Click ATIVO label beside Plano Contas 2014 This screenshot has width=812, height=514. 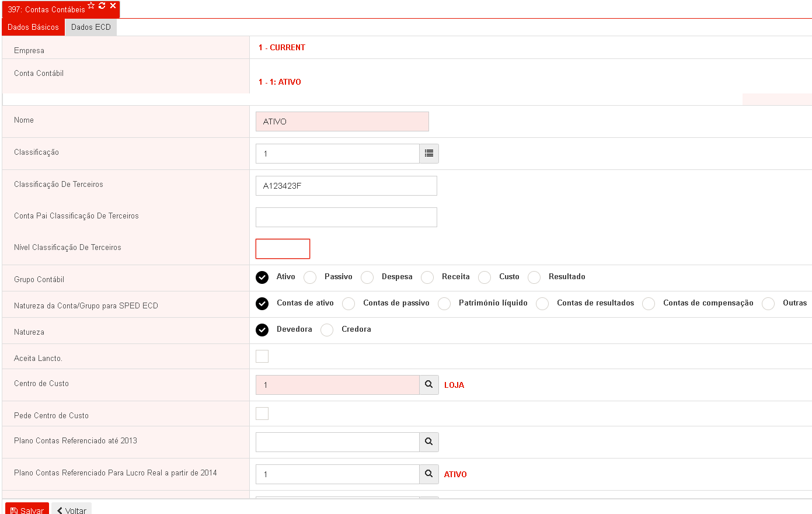[x=455, y=474]
